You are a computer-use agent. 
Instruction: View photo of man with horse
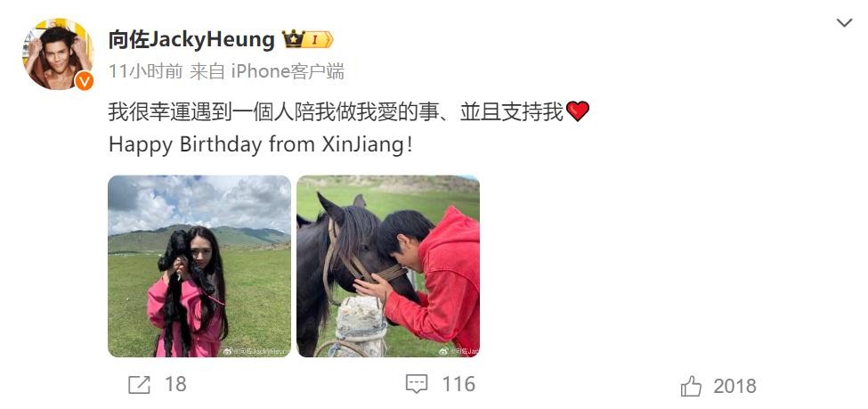[388, 266]
